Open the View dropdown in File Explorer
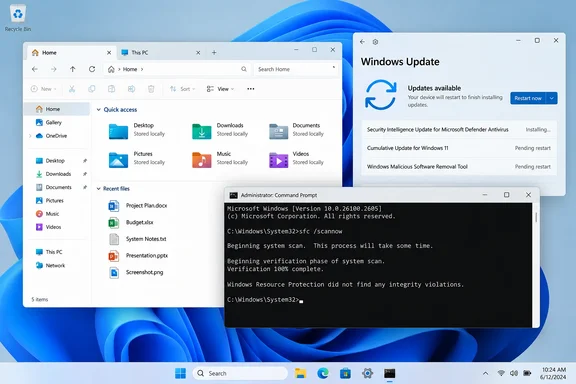 pyautogui.click(x=220, y=89)
